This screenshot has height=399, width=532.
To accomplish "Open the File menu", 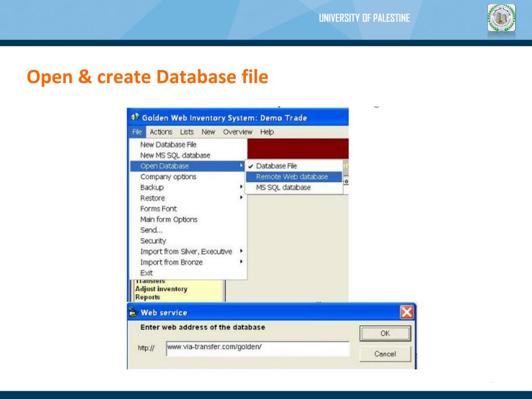I will [137, 132].
